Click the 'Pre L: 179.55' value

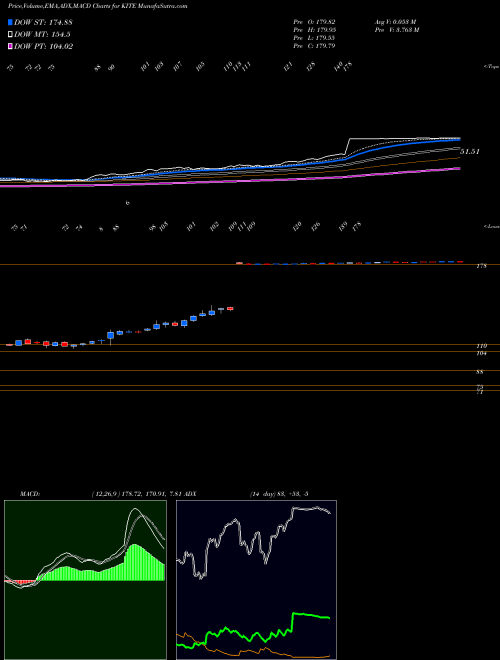tap(314, 37)
